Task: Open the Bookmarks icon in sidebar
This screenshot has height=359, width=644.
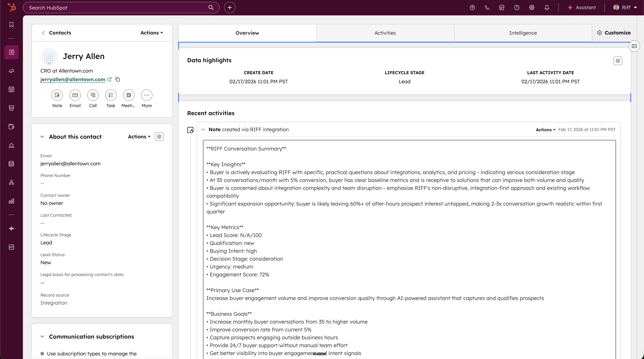Action: pyautogui.click(x=11, y=25)
